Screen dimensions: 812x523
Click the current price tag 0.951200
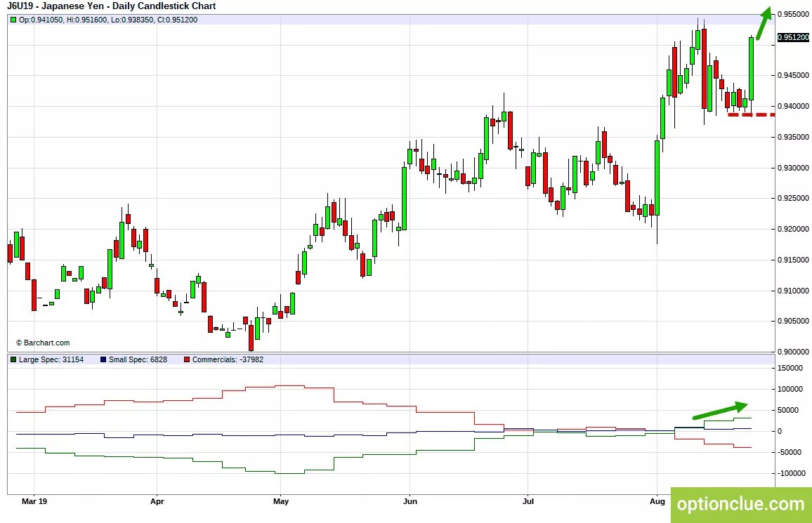(793, 37)
